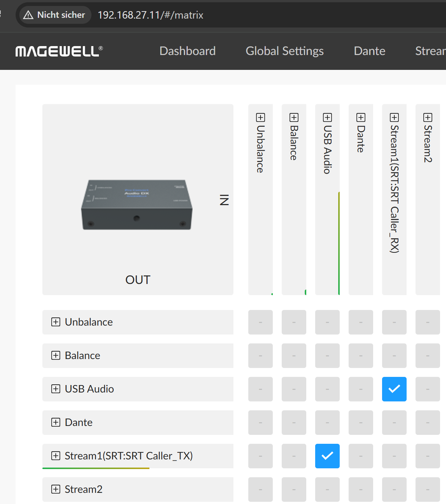Expand the Unbalance output row
Screen dimensions: 446x504
pyautogui.click(x=56, y=322)
